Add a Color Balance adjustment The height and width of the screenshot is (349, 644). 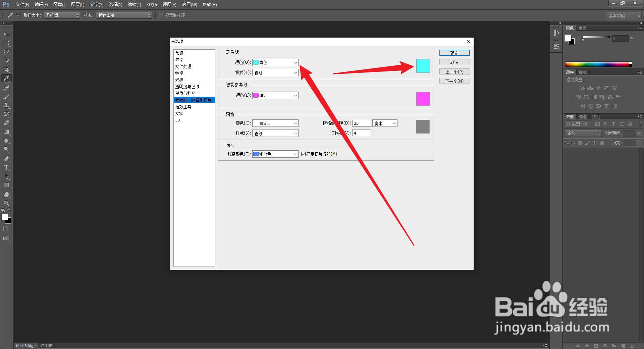(586, 97)
